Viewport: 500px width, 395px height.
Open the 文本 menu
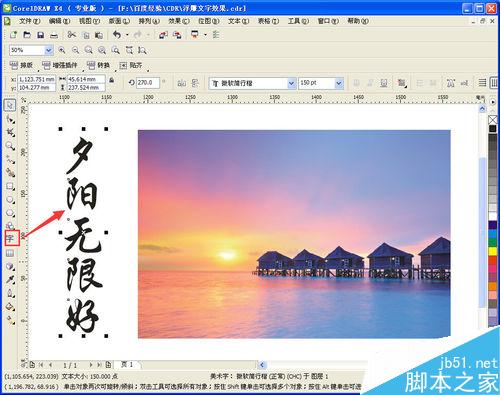pos(238,21)
